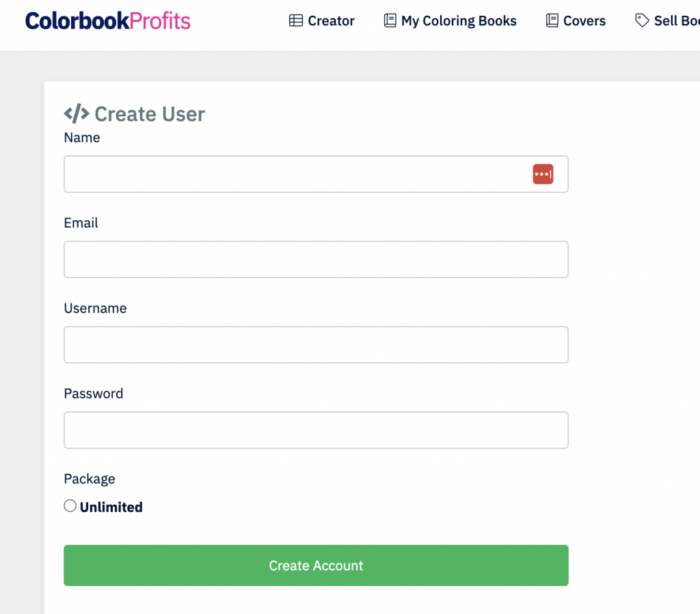Click the ColorbookProfits logo
Image resolution: width=700 pixels, height=614 pixels.
pyautogui.click(x=107, y=21)
